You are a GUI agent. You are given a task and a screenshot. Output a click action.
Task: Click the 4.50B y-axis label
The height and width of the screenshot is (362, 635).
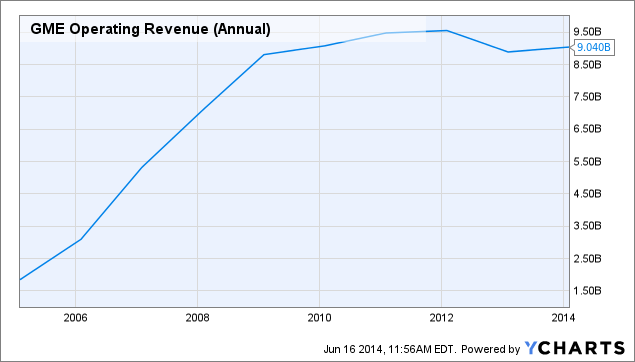point(588,194)
